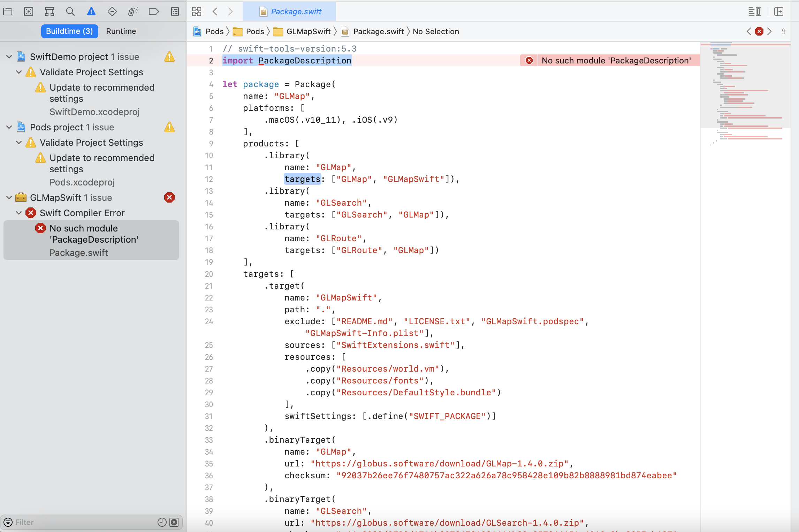Open the Symbol navigator
This screenshot has width=799, height=532.
point(50,12)
